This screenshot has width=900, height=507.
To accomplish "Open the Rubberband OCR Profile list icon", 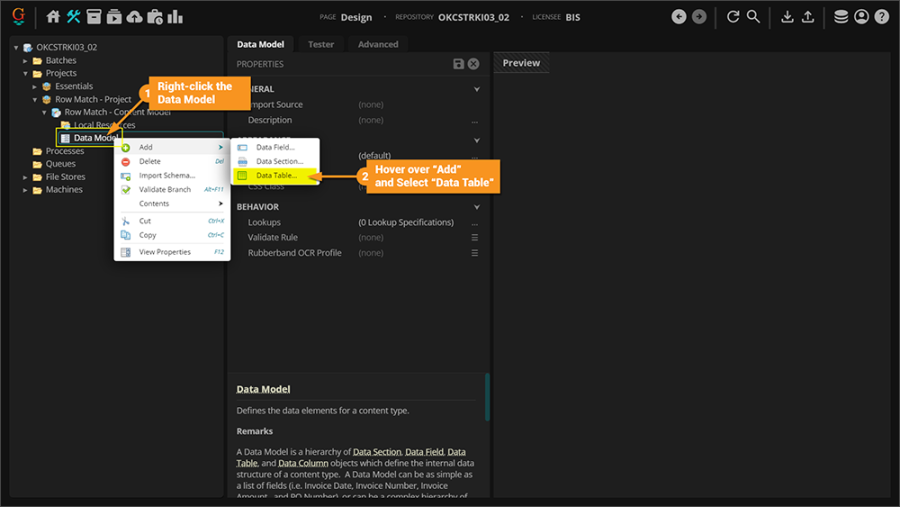I will [x=475, y=253].
